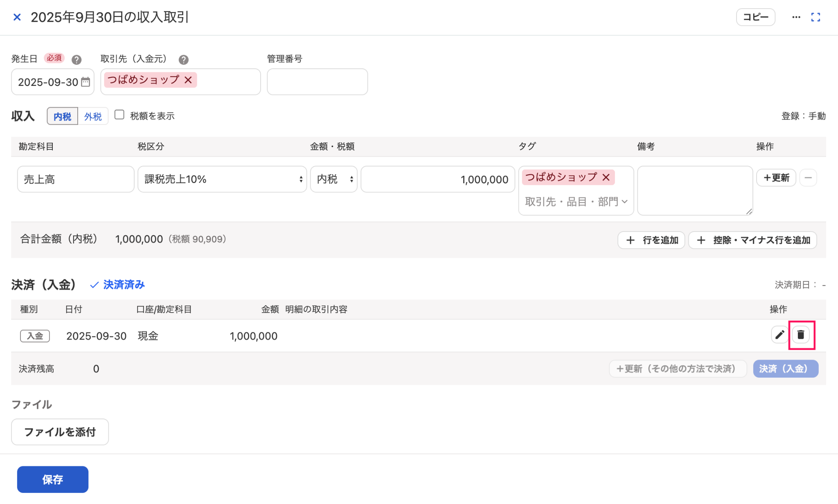Click the blue 保存 button
The image size is (838, 504).
coord(53,479)
